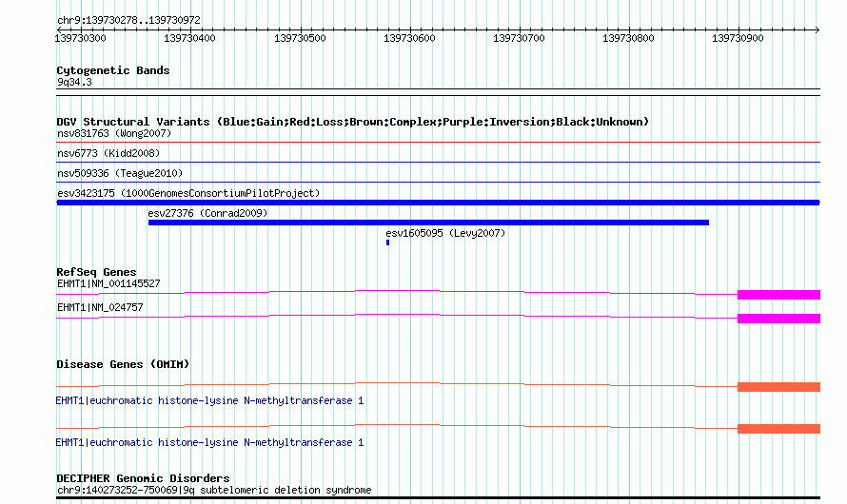Click the lower orange OMIM exon block
Image resolution: width=847 pixels, height=504 pixels.
(x=778, y=429)
